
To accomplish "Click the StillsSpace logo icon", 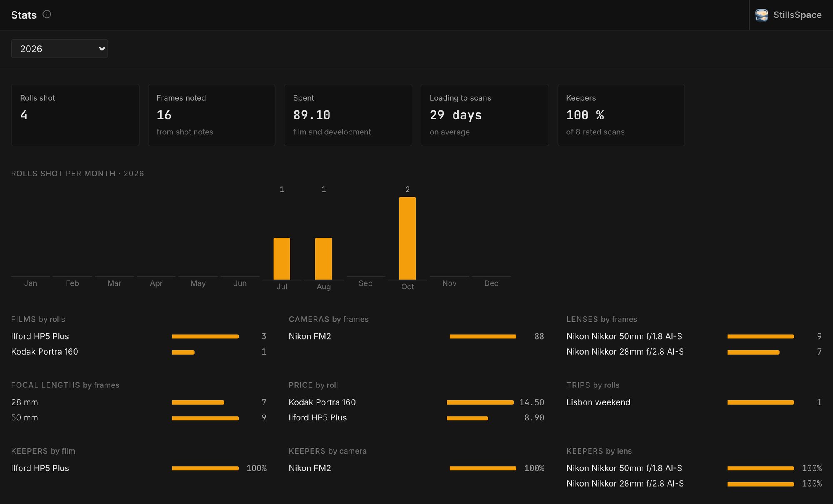I will pos(761,15).
